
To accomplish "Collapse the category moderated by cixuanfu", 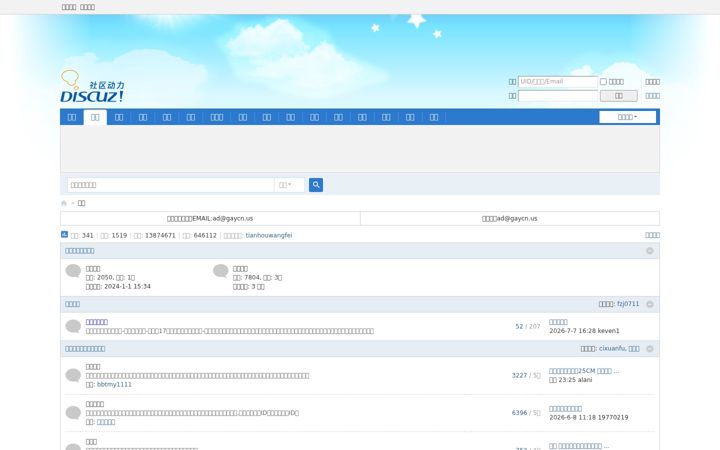I will click(650, 349).
